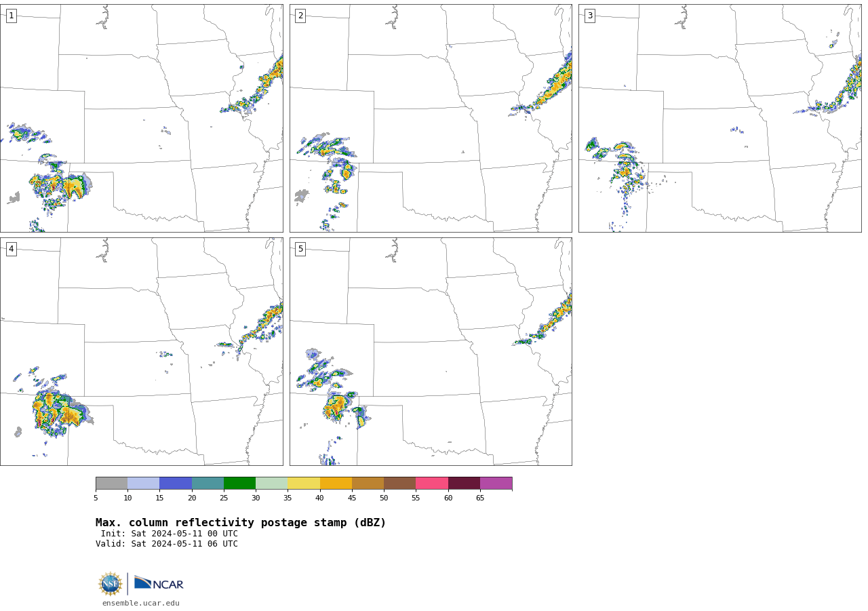Open ensemble member 5 reflectivity map

point(431,351)
